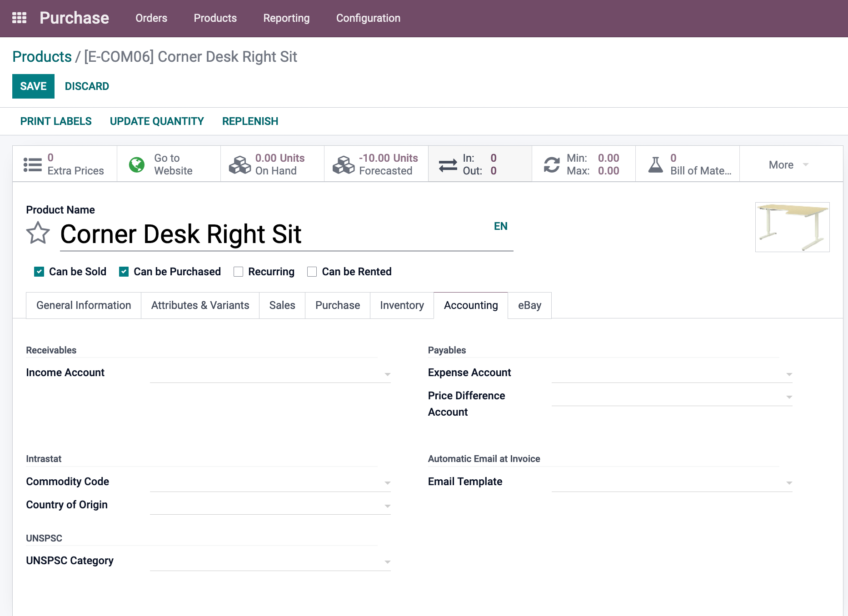Viewport: 848px width, 616px height.
Task: Open the Income Account dropdown
Action: 270,373
